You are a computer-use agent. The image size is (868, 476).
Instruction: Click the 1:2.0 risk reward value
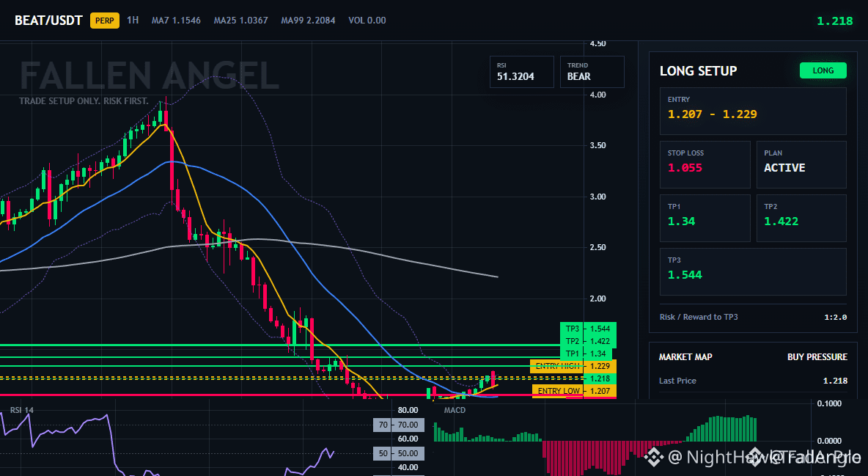click(835, 318)
